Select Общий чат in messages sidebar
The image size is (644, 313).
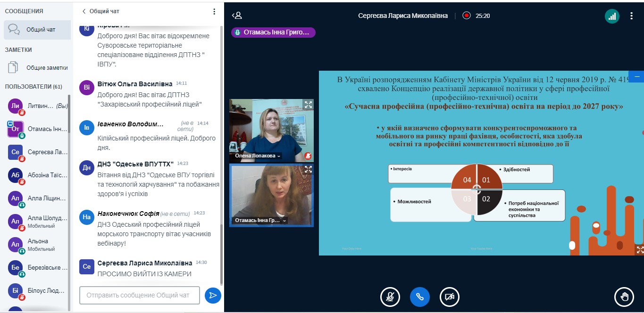pos(37,30)
